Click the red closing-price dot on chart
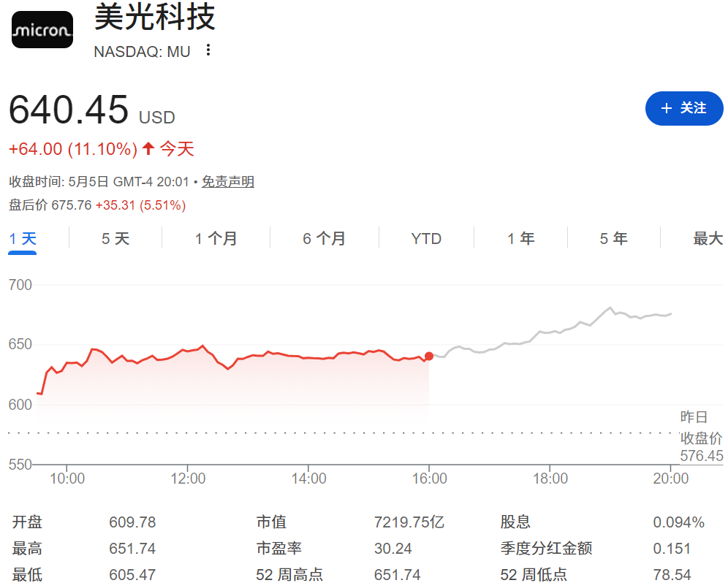This screenshot has width=728, height=583. click(x=429, y=356)
